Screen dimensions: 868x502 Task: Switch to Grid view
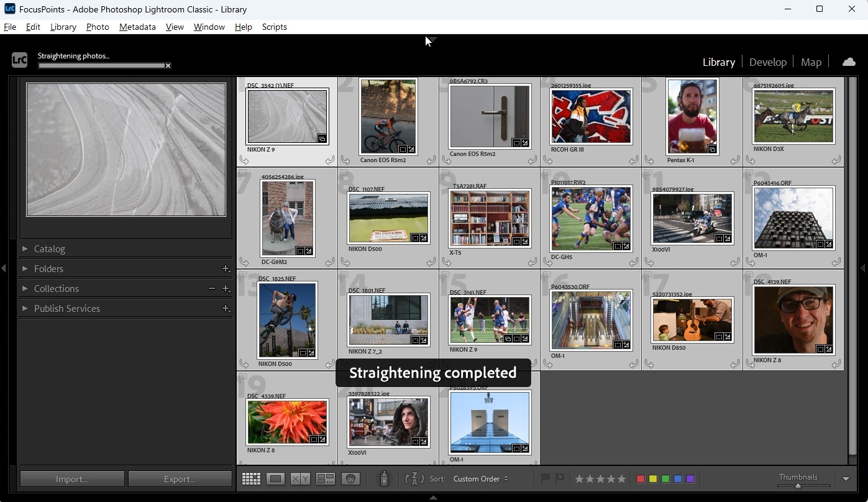[x=251, y=478]
